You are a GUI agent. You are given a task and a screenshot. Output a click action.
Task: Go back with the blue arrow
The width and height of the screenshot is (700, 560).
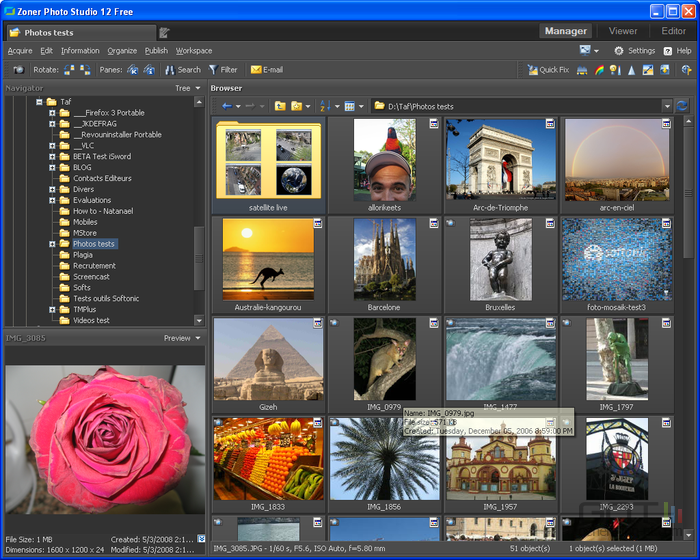coord(227,106)
